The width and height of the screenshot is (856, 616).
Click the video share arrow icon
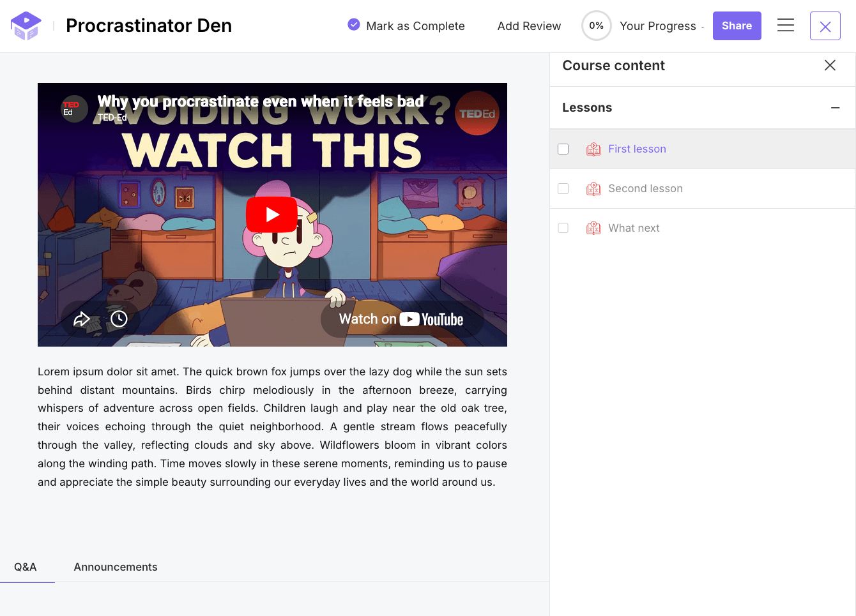point(82,319)
